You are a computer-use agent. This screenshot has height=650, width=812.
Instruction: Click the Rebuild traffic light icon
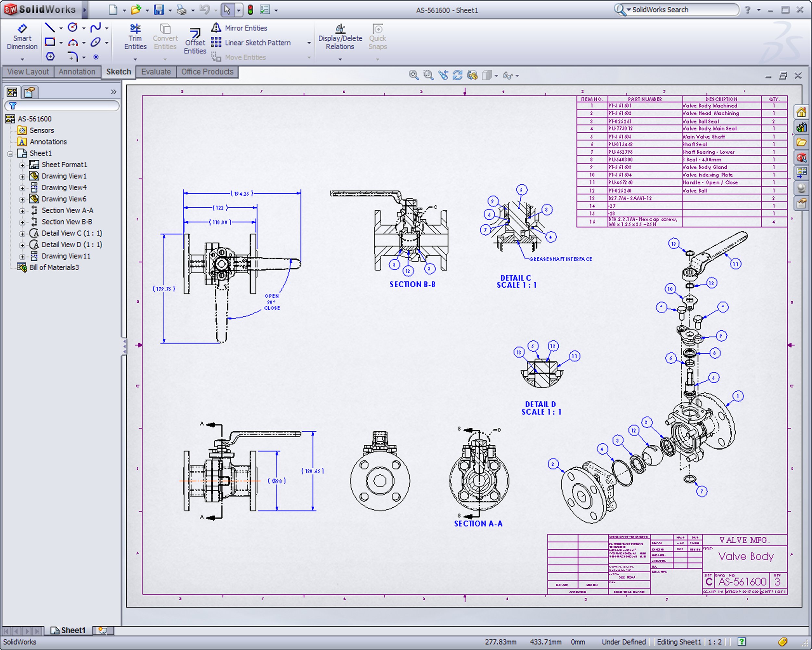tap(250, 10)
